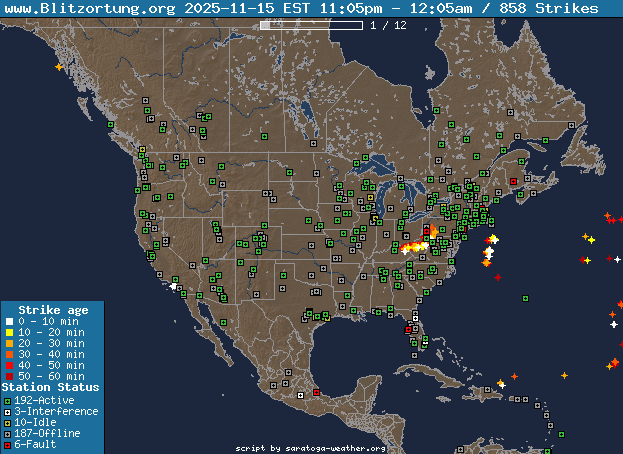Select the yellow Idle station icon in legend

pyautogui.click(x=7, y=422)
